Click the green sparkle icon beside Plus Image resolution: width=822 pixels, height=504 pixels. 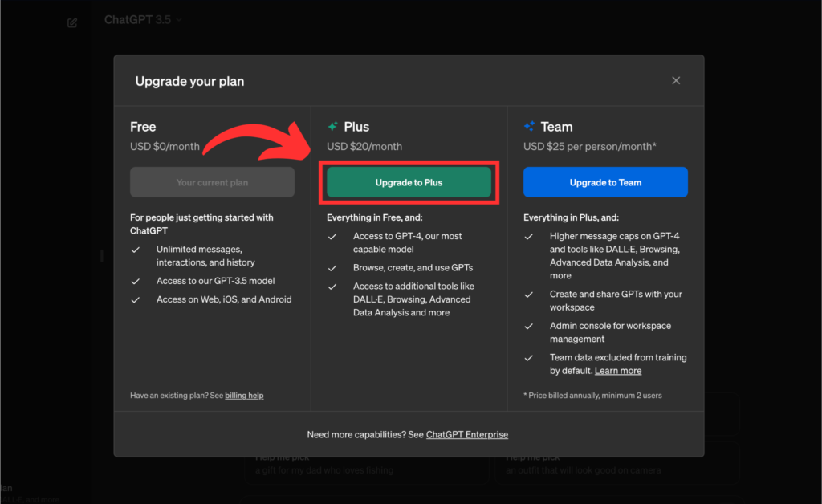[332, 127]
